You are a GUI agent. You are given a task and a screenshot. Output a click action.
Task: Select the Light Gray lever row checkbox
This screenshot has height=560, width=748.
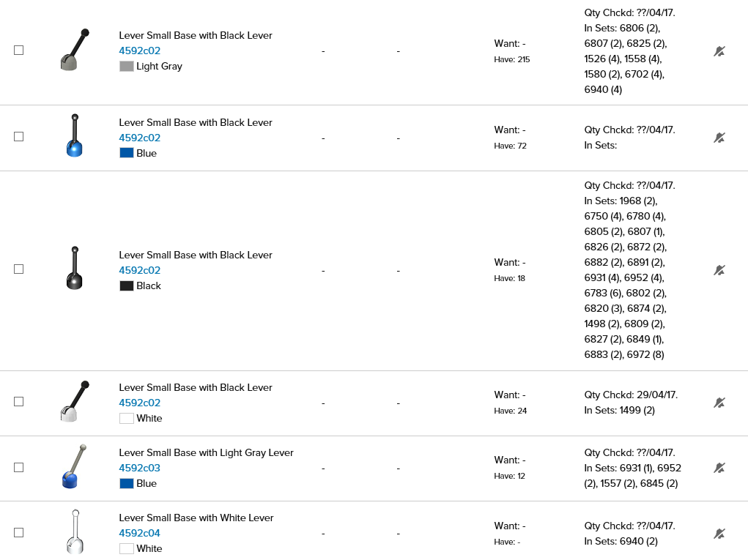click(19, 51)
